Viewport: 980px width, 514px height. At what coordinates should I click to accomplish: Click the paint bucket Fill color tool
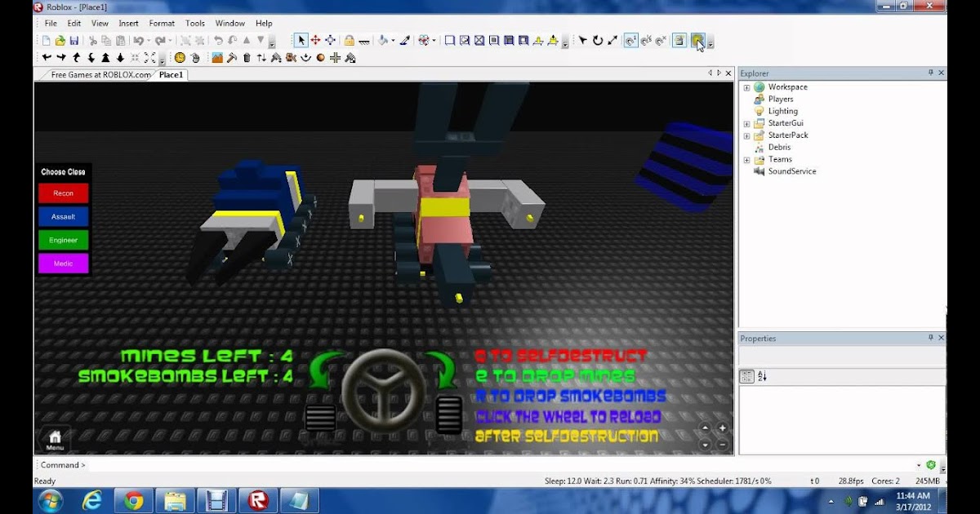click(382, 41)
